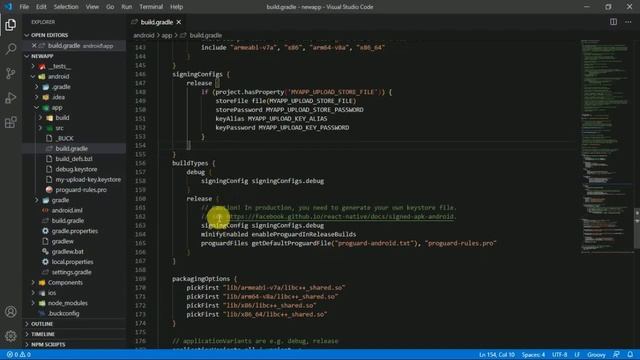
Task: Collapse the Open Editors section
Action: pos(74,35)
